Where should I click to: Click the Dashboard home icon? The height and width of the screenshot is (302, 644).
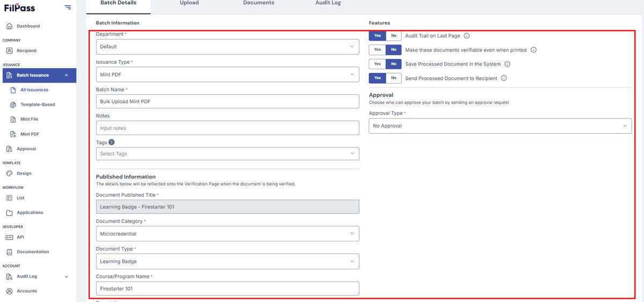(10, 26)
